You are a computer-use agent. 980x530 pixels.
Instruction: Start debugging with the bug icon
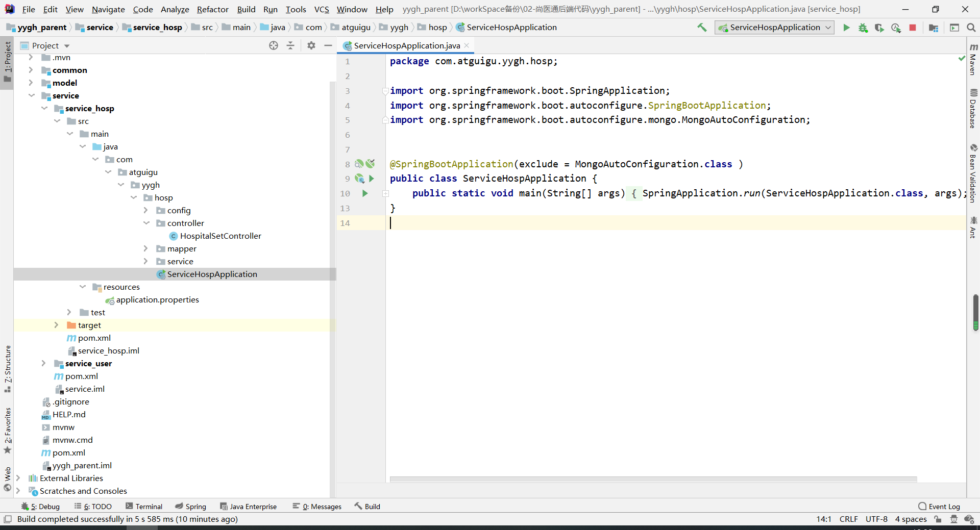point(863,28)
